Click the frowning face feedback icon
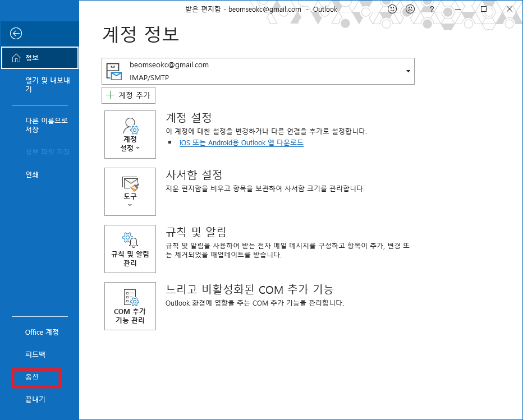523x420 pixels. tap(410, 9)
